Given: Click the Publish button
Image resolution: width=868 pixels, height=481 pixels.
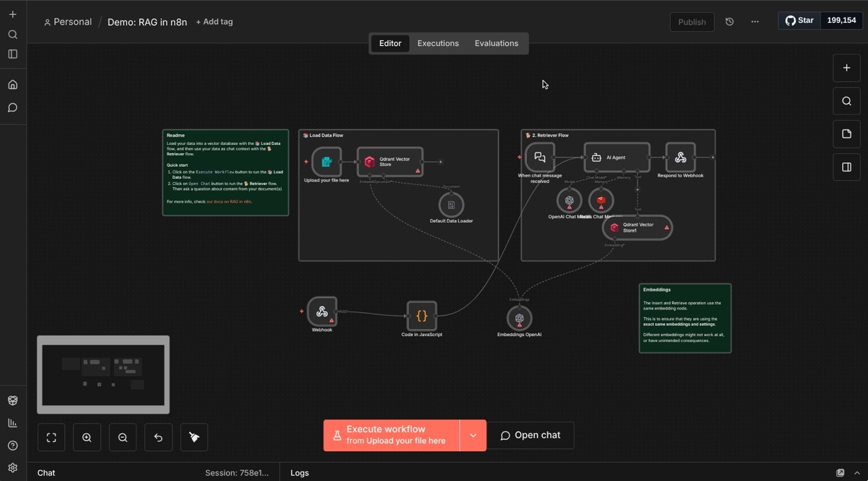Looking at the screenshot, I should (692, 22).
